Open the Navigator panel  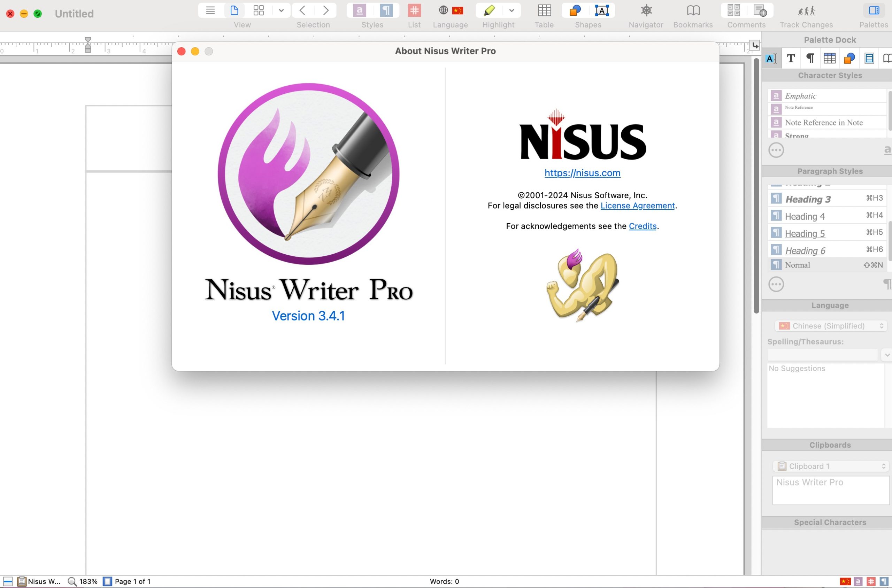pyautogui.click(x=646, y=10)
